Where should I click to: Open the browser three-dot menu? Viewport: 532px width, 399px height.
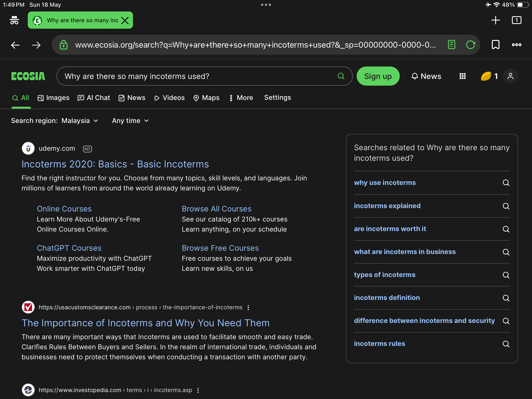tap(516, 45)
